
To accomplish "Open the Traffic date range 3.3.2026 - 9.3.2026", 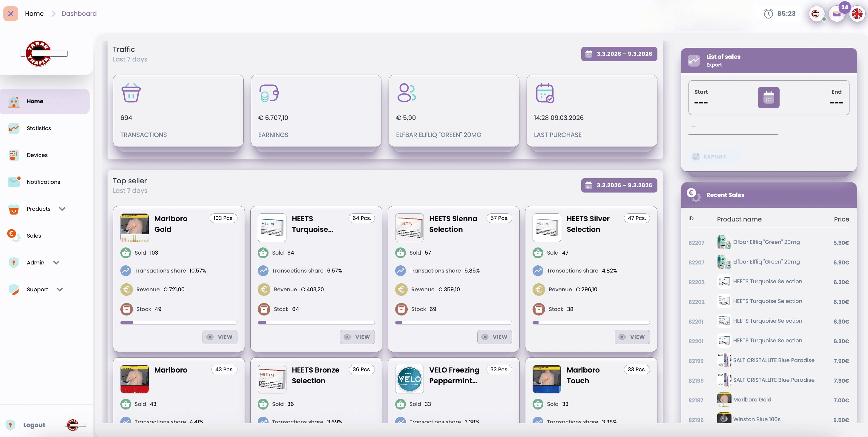I will tap(619, 53).
